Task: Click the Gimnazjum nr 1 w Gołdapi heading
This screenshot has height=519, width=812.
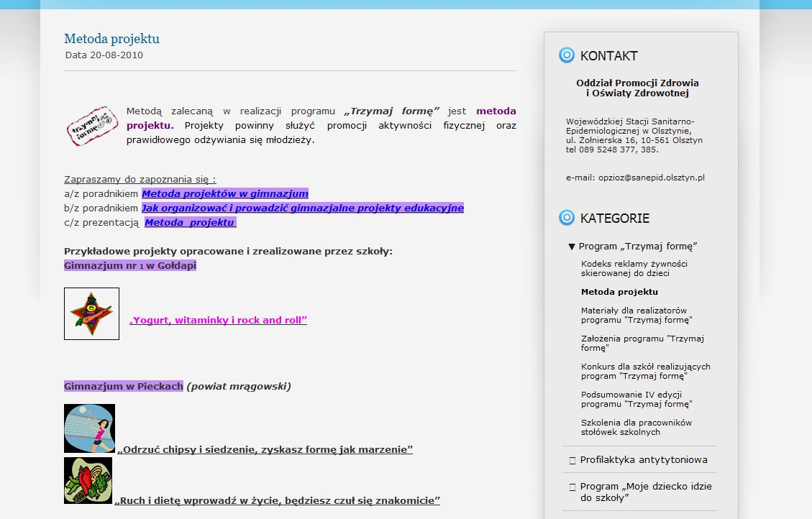Action: coord(130,265)
